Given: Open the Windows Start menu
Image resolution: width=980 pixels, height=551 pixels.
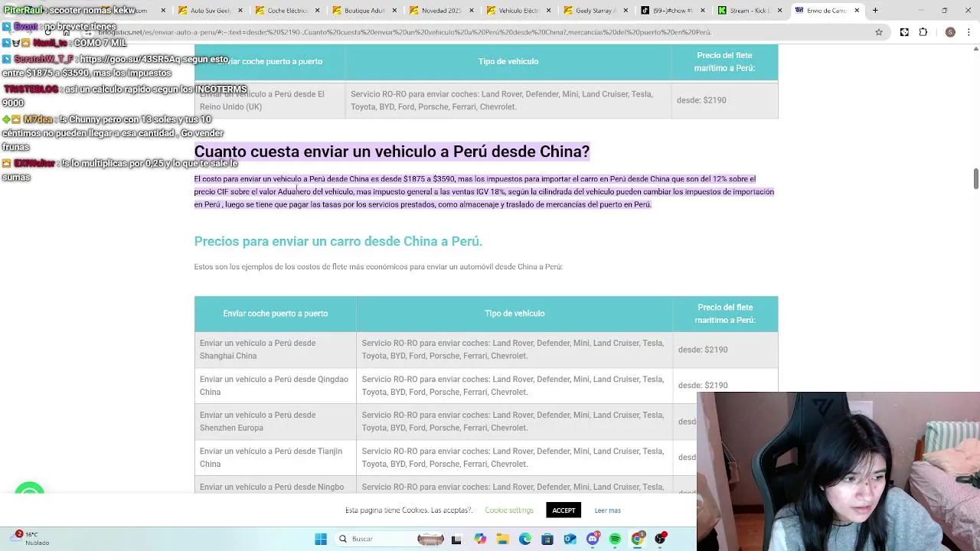Looking at the screenshot, I should (321, 539).
